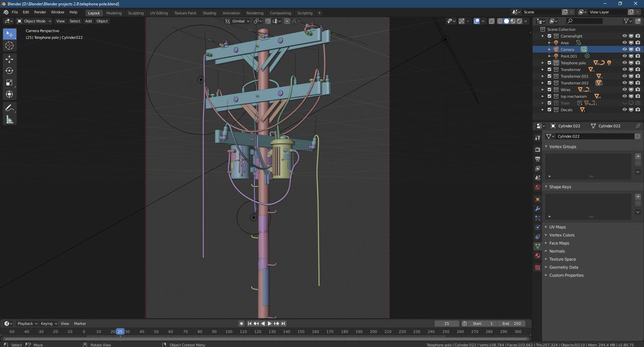
Task: Hide the Wires collection with its eye icon
Action: pyautogui.click(x=625, y=90)
